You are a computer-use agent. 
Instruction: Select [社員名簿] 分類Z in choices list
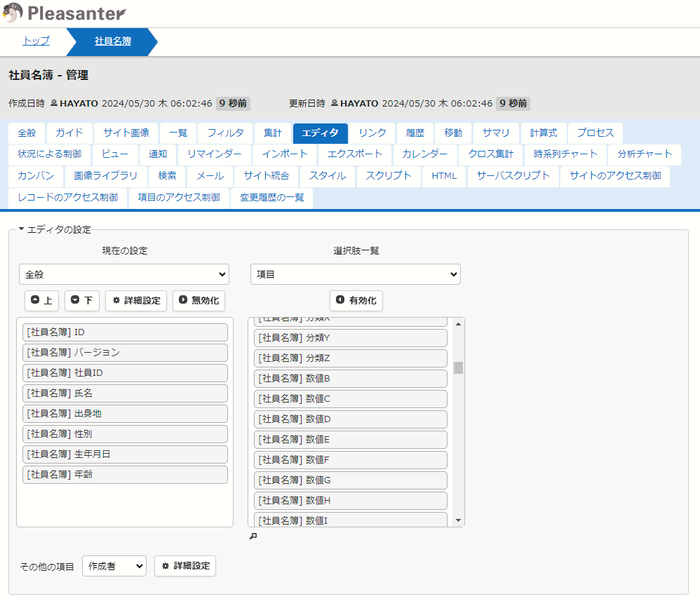click(x=351, y=358)
